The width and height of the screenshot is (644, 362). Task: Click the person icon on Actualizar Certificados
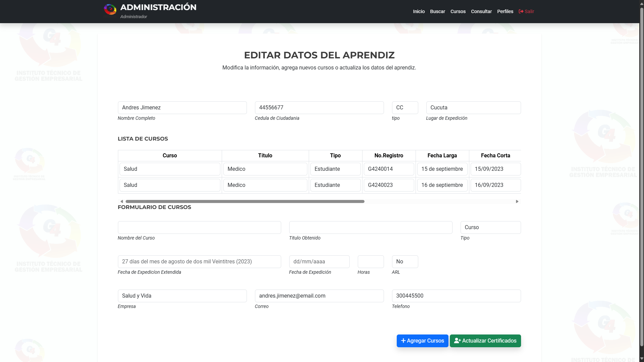(x=458, y=341)
